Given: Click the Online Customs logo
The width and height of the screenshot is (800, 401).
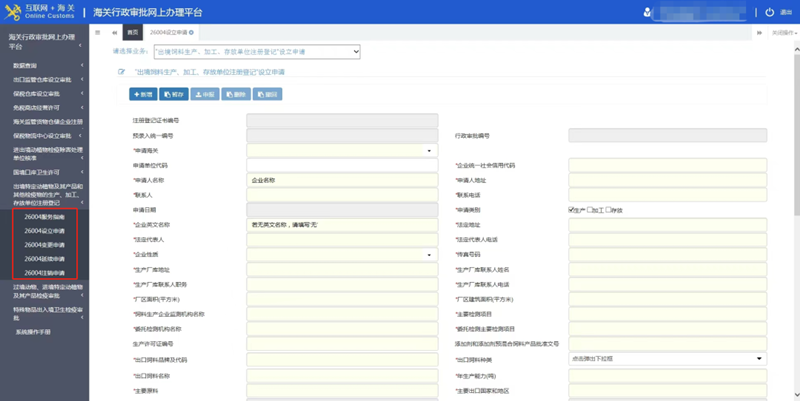Looking at the screenshot, I should [40, 12].
